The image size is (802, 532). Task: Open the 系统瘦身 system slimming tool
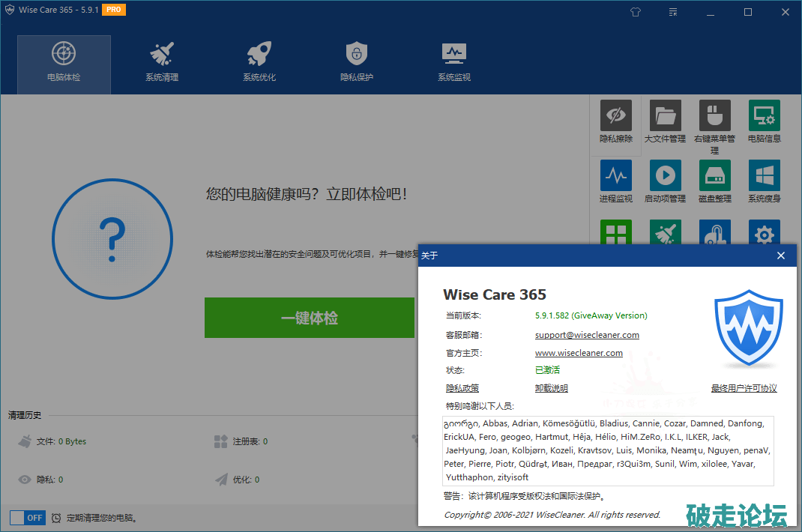pos(764,181)
